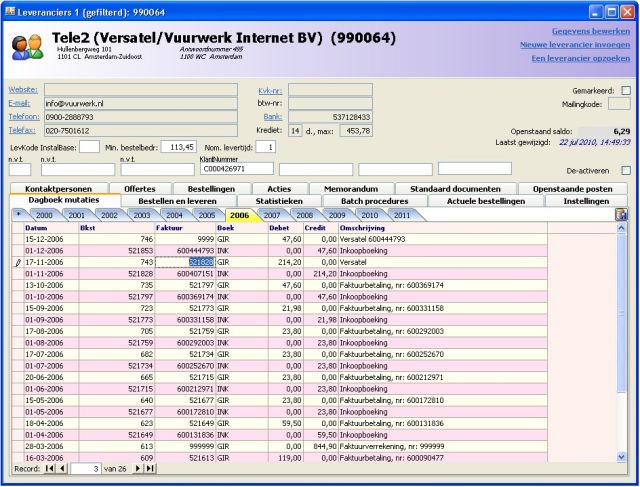The width and height of the screenshot is (640, 487).
Task: Switch to the 2010 year tab
Action: tap(369, 215)
